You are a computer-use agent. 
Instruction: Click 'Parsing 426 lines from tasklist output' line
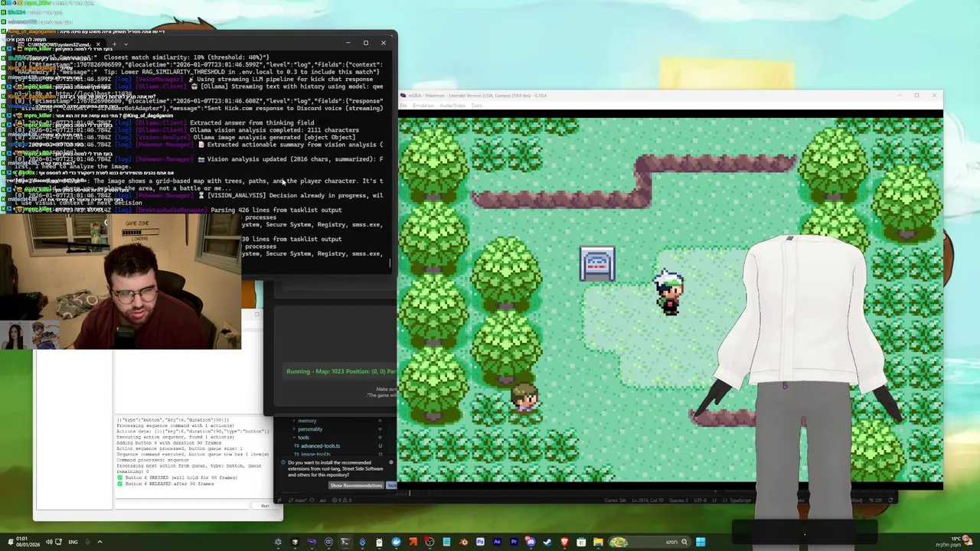(276, 210)
